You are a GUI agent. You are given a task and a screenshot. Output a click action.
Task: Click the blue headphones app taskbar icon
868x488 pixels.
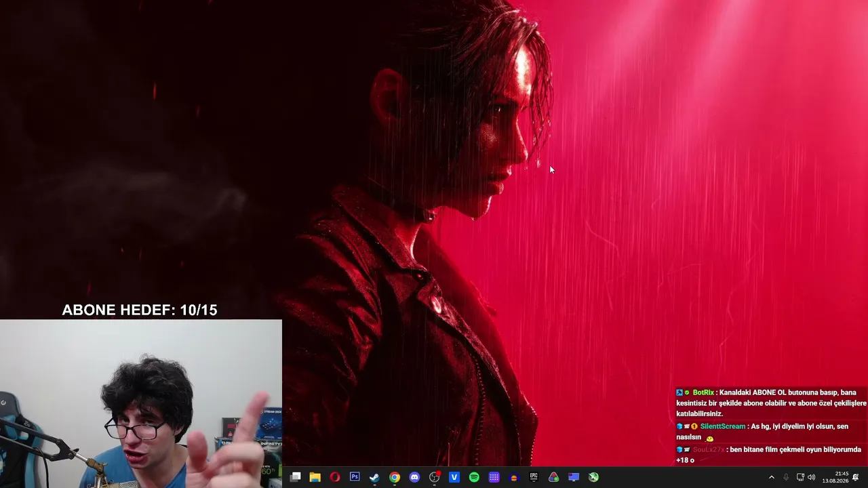coord(514,477)
